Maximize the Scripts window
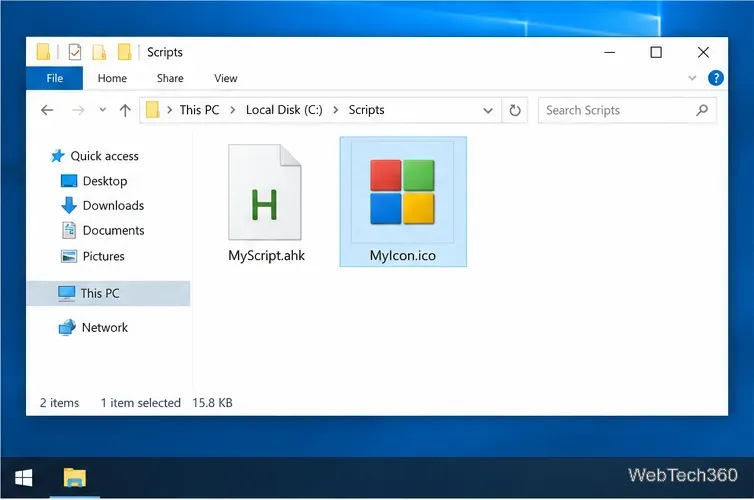Screen dimensions: 754x500 tap(656, 52)
